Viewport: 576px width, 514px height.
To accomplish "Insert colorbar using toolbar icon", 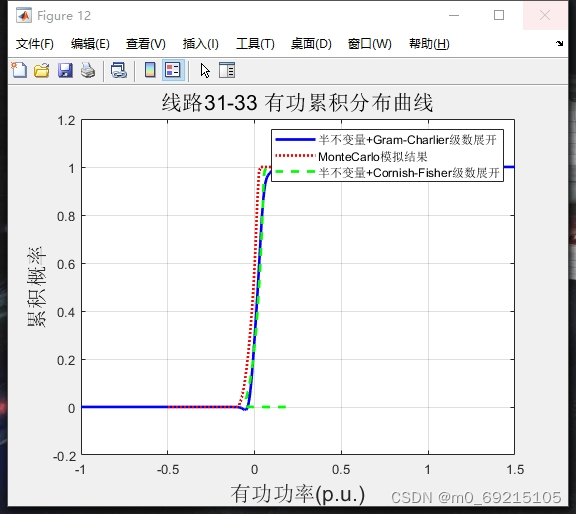I will (150, 70).
